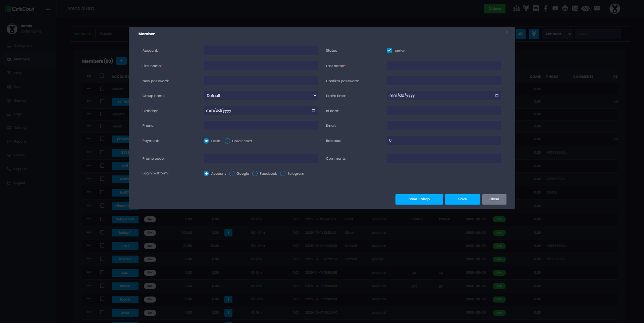Select Credit card payment option

(x=227, y=141)
